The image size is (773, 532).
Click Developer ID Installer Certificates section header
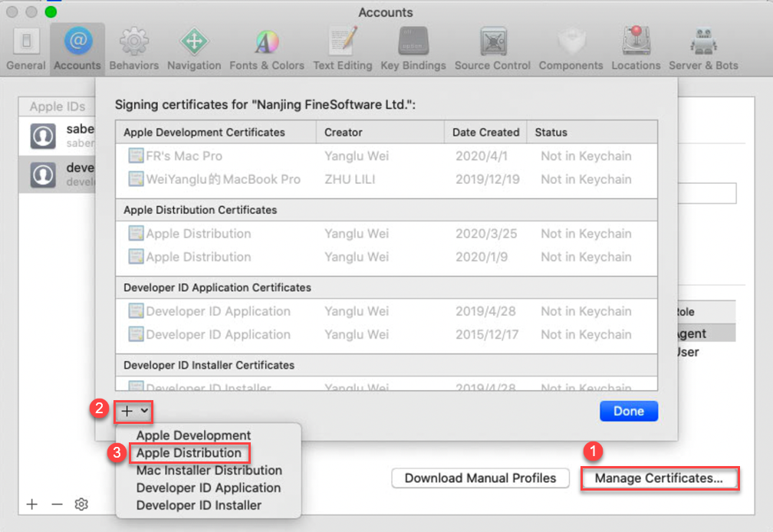[x=386, y=365]
